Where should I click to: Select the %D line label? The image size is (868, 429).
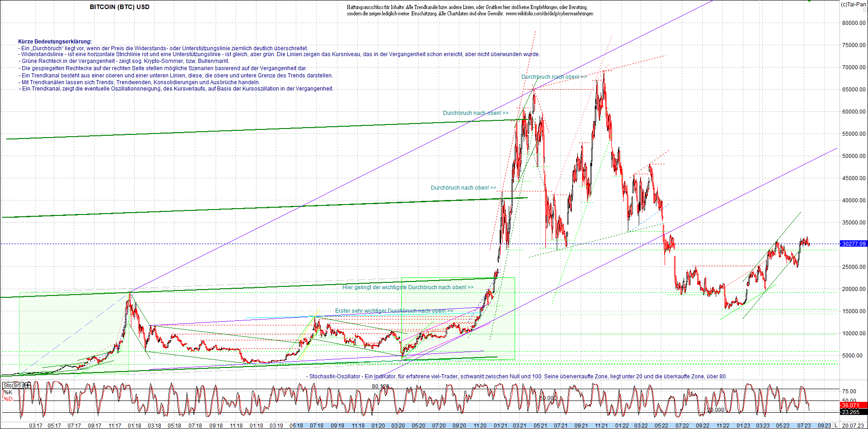coord(7,399)
